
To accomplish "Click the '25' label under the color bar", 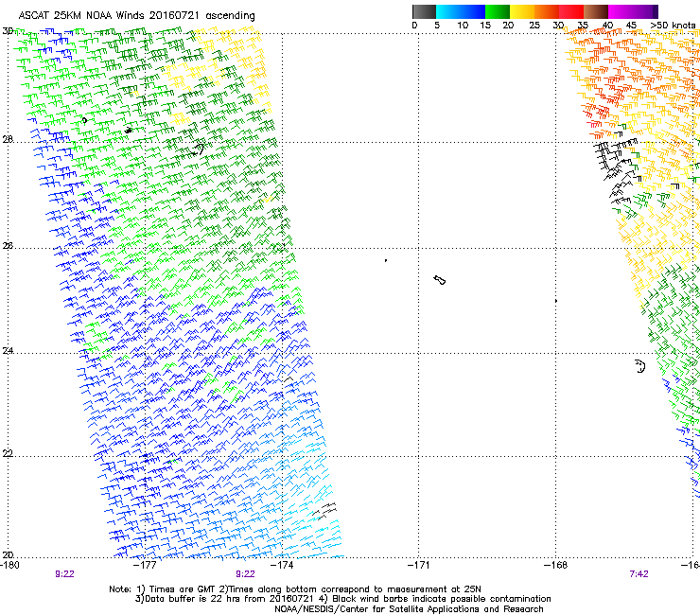I will point(534,25).
